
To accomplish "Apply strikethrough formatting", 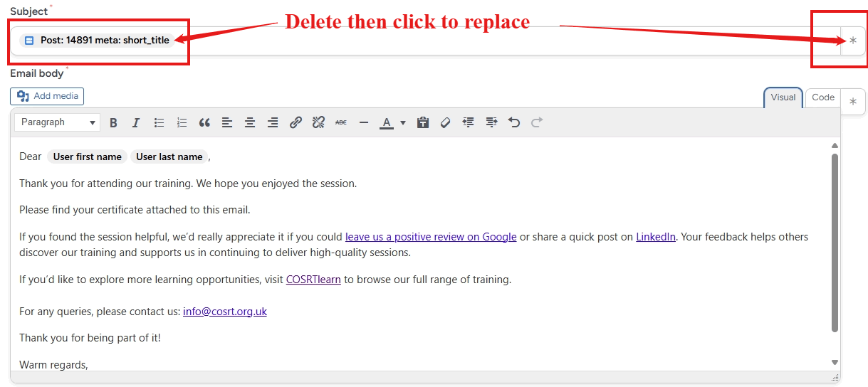I will tap(341, 122).
